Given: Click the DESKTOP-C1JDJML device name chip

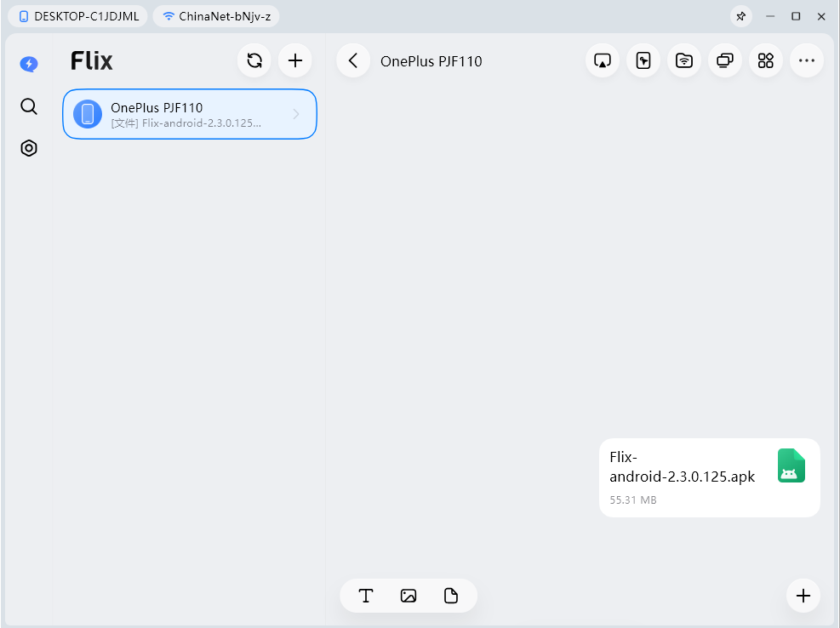Looking at the screenshot, I should (78, 17).
